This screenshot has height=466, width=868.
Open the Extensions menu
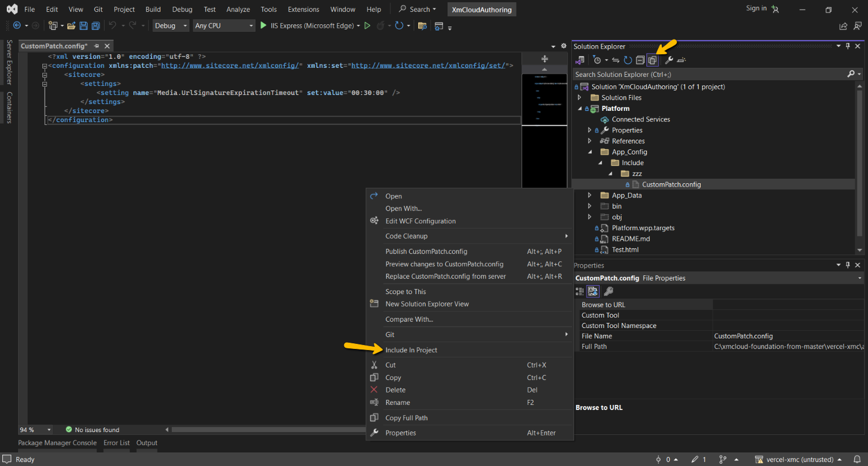click(x=303, y=9)
